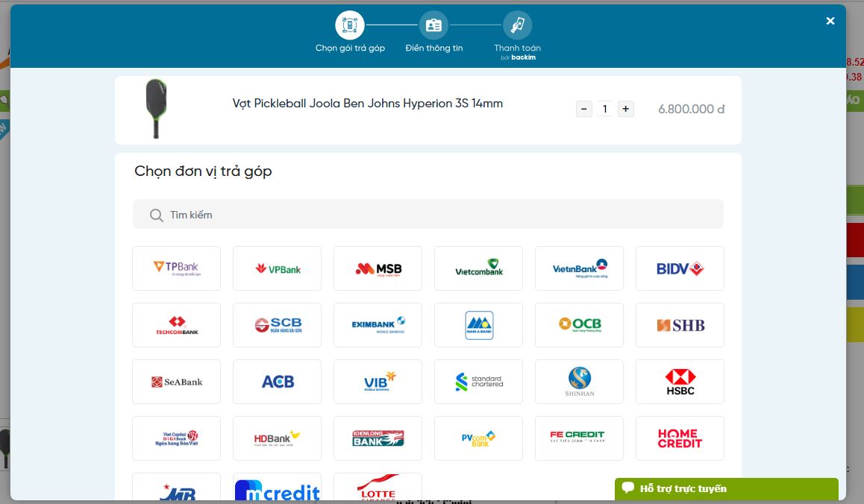Focus the 'Tìm kiếm' search field
864x504 pixels.
[428, 214]
